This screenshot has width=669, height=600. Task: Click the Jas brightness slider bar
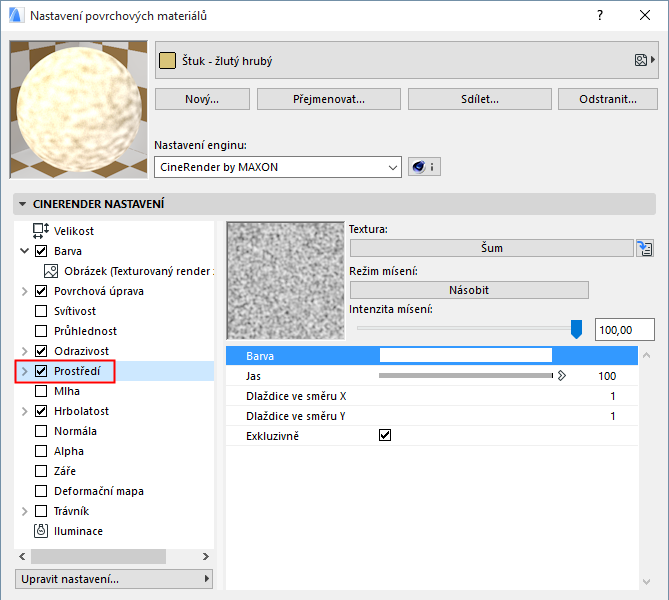tap(466, 376)
